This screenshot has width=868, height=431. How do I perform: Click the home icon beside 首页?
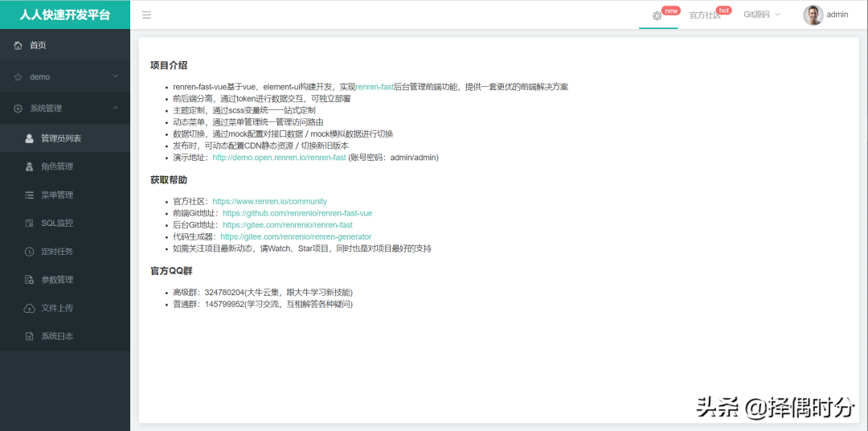click(x=18, y=45)
